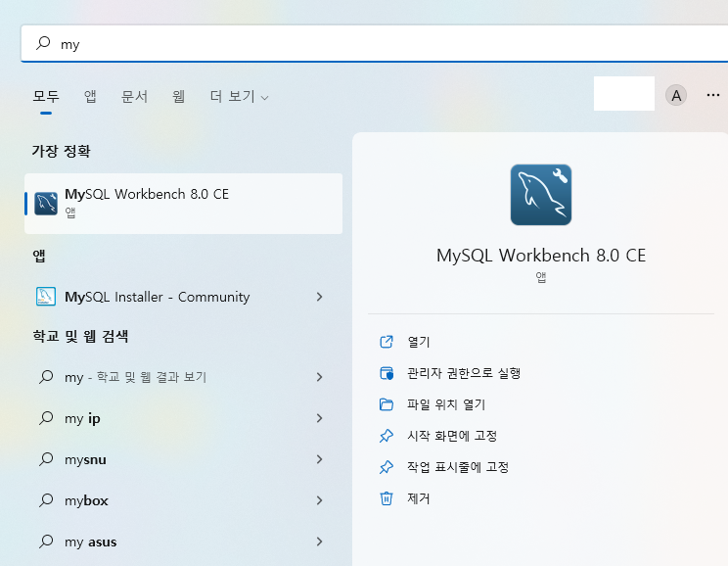Click the large MySQL Workbench icon in the details pane

coord(541,195)
